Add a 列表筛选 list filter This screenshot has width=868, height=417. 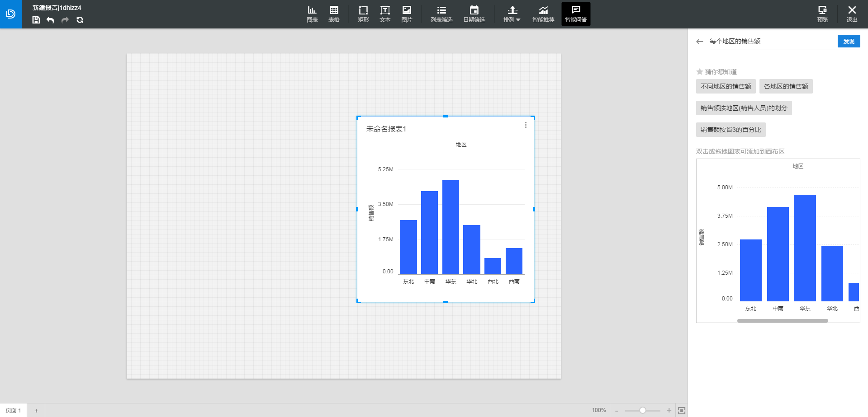click(441, 14)
